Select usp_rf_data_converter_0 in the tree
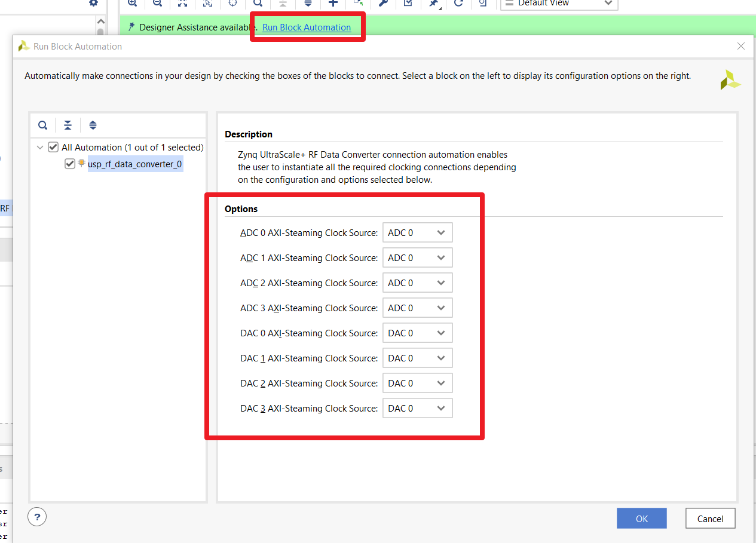The image size is (756, 543). coord(134,164)
